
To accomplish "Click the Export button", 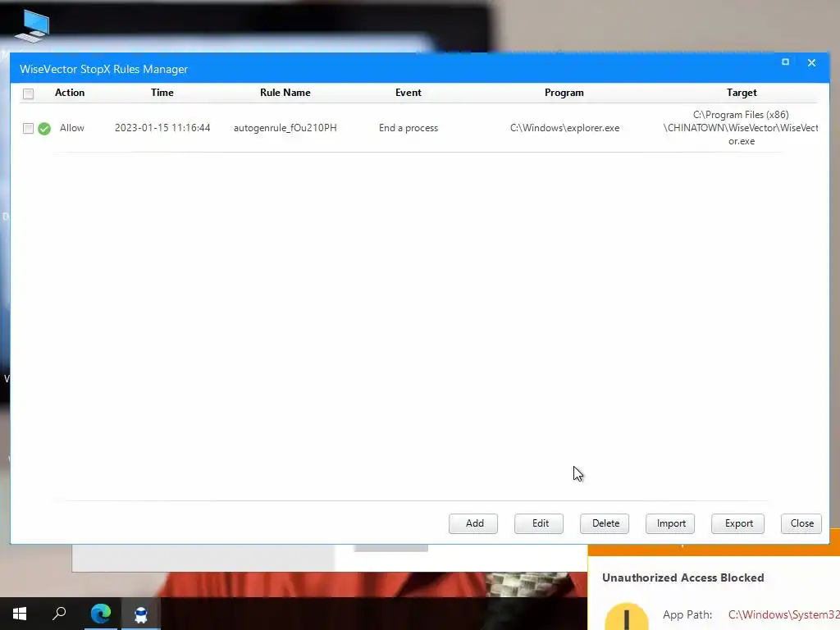I will 738,523.
